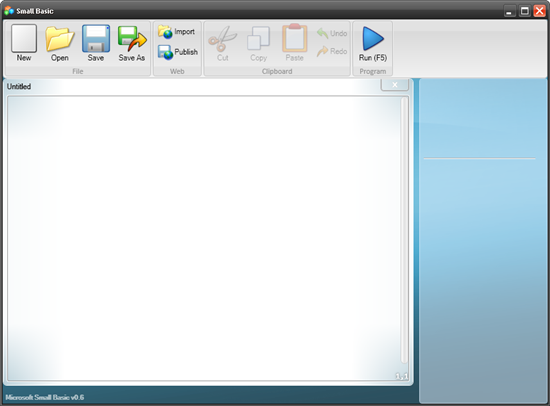Undo the last action
This screenshot has width=550, height=406.
pyautogui.click(x=332, y=33)
